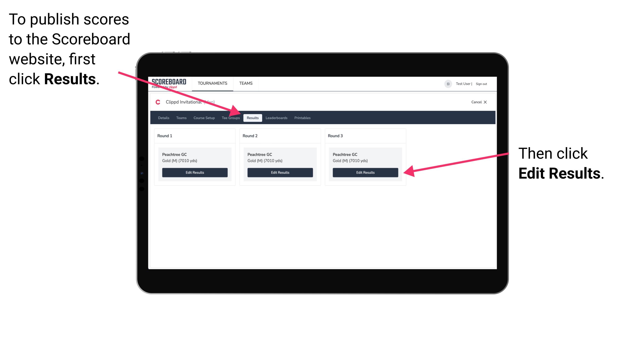The width and height of the screenshot is (644, 346).
Task: Click the Course Setup tab
Action: coord(204,118)
